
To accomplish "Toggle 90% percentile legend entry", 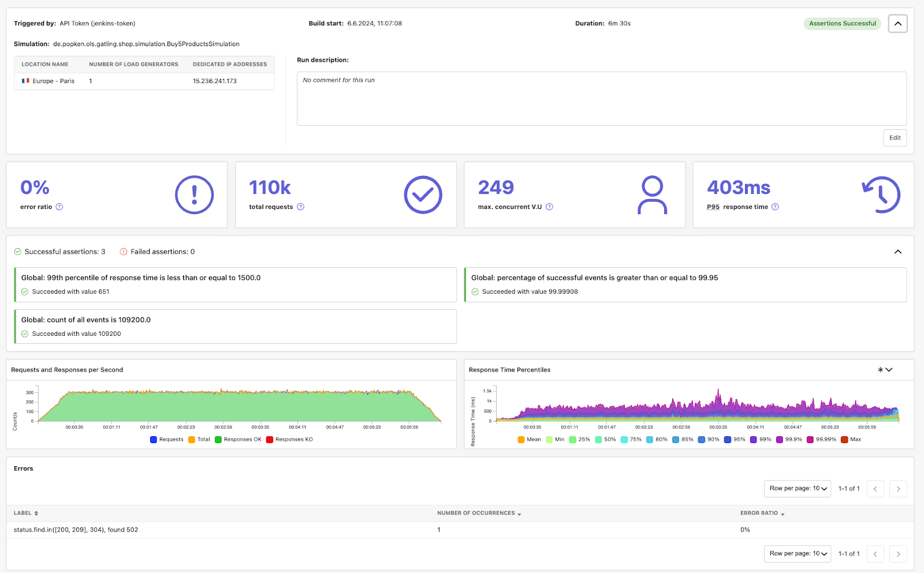I will click(x=709, y=440).
